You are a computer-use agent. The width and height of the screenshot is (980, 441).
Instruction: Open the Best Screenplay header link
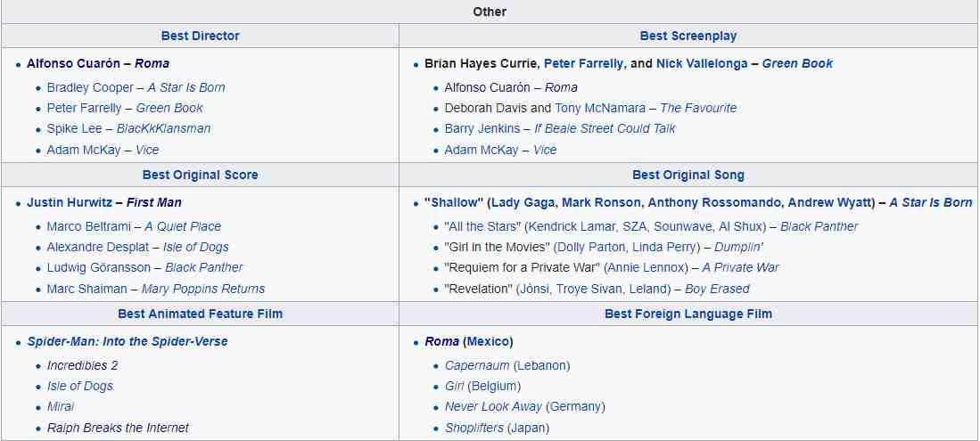point(688,37)
